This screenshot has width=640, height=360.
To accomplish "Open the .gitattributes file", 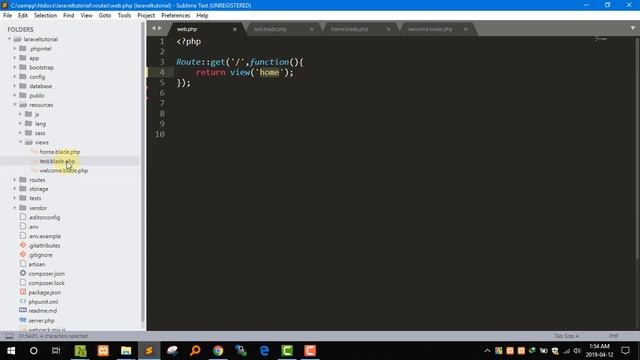I will point(44,246).
